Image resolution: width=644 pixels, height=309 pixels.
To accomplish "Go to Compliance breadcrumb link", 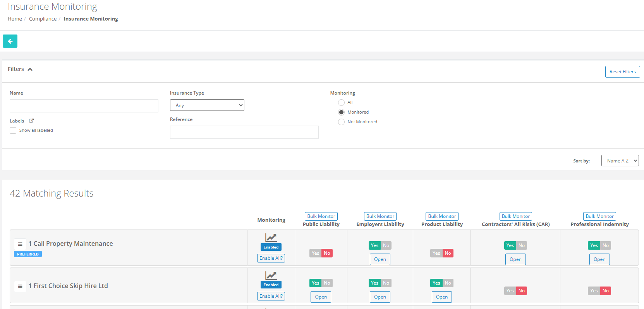I will coord(43,19).
